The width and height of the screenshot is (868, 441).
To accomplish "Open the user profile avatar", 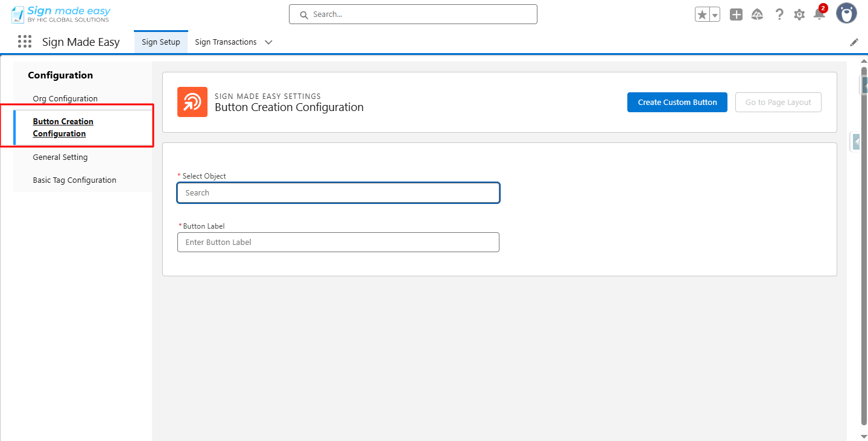I will [x=846, y=13].
